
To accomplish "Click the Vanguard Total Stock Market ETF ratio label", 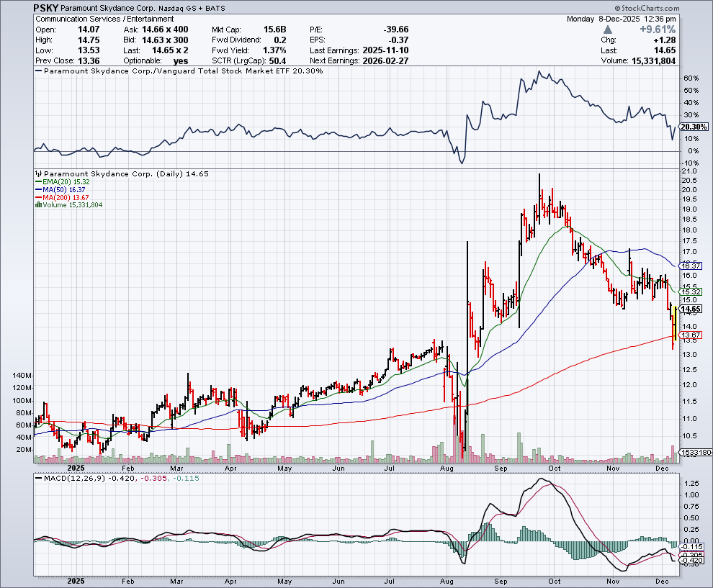I will point(183,71).
